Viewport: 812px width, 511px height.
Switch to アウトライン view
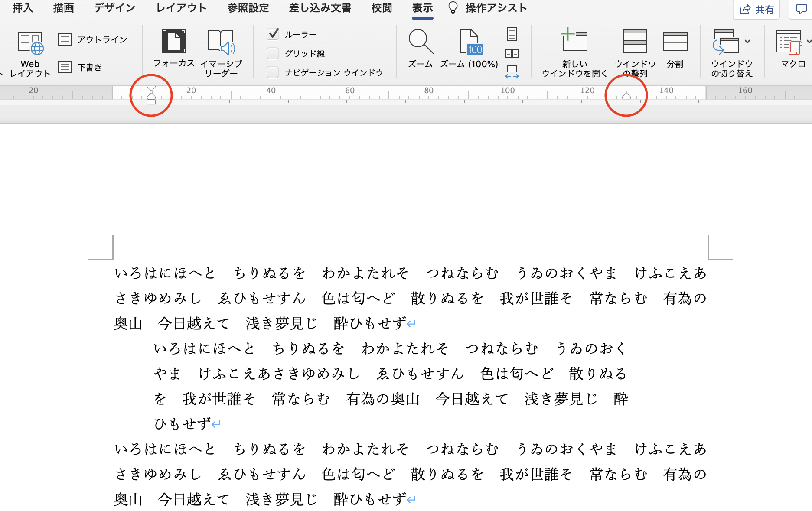[x=93, y=40]
